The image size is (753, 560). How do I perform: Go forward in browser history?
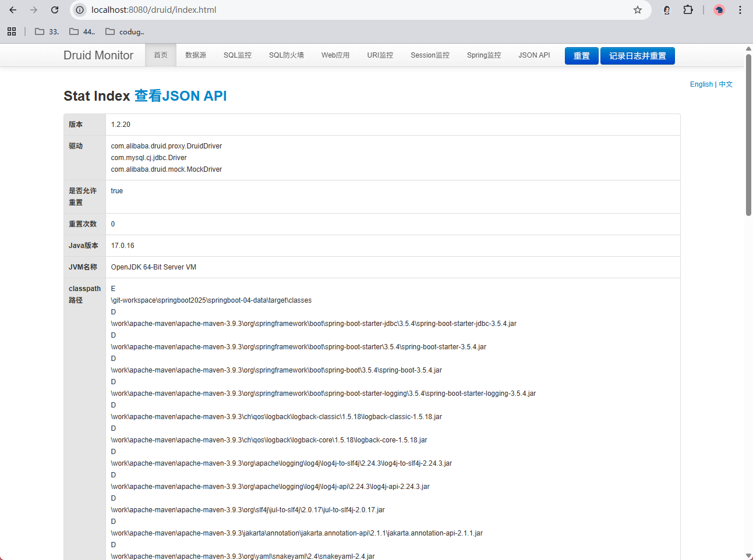point(34,10)
